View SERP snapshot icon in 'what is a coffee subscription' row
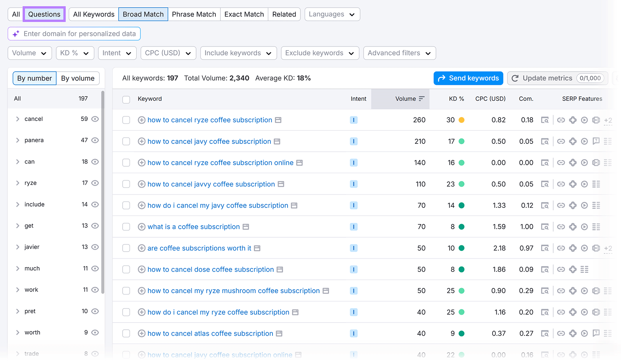 pos(545,227)
